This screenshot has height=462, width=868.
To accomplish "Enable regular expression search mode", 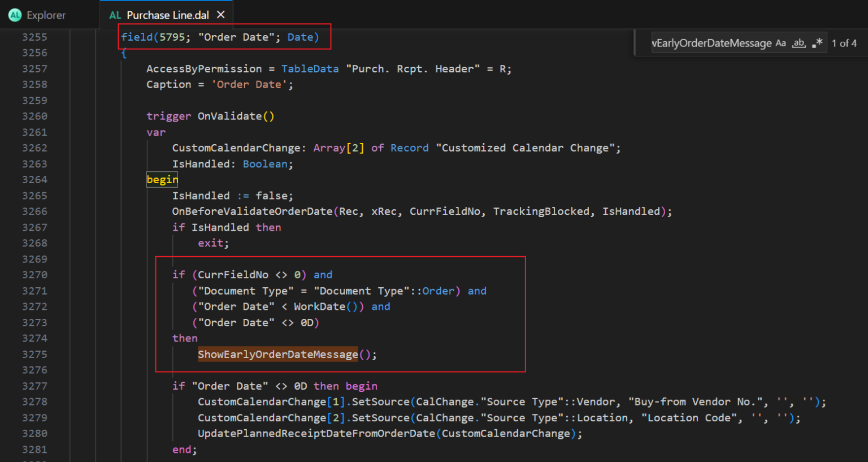I will (x=816, y=42).
